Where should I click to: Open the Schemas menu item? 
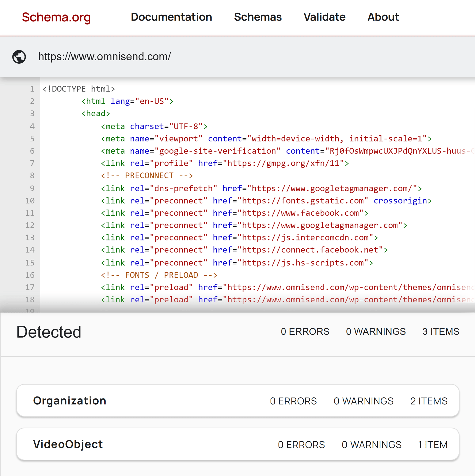(x=258, y=17)
